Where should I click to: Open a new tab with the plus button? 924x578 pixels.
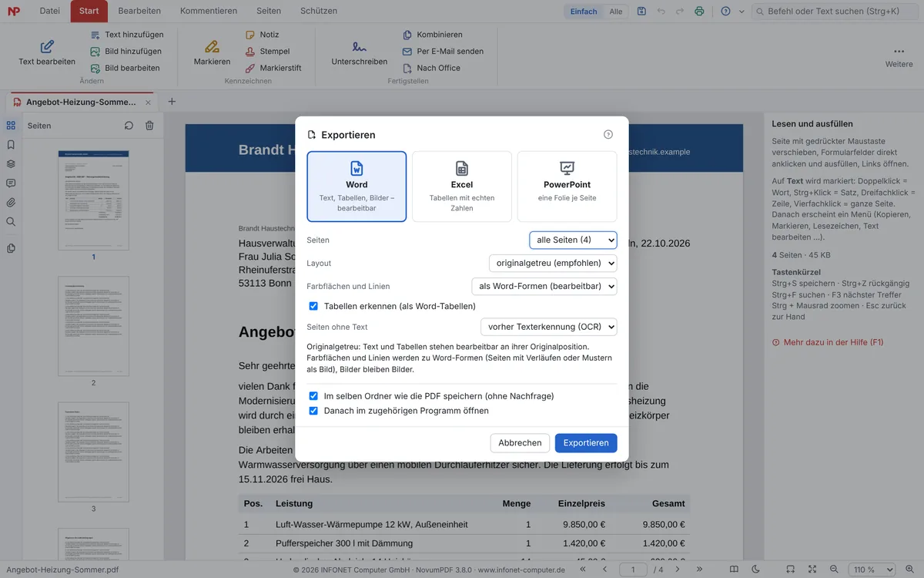172,102
